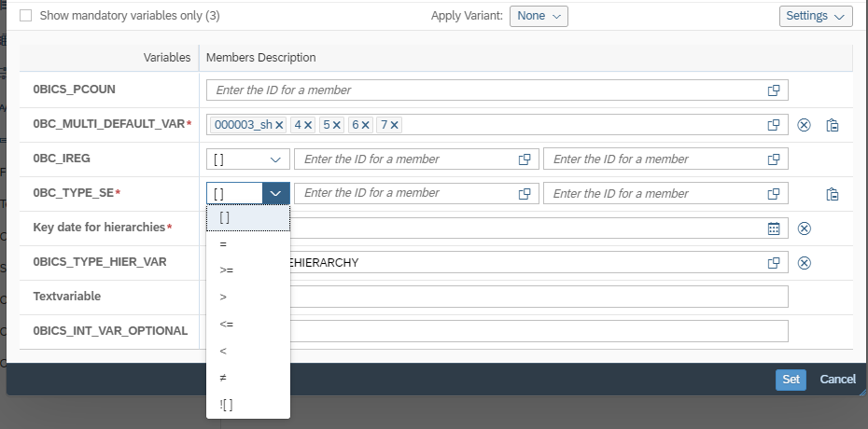Open value help for 0BICS_TYPE_HIER_VAR field
868x429 pixels.
point(774,263)
